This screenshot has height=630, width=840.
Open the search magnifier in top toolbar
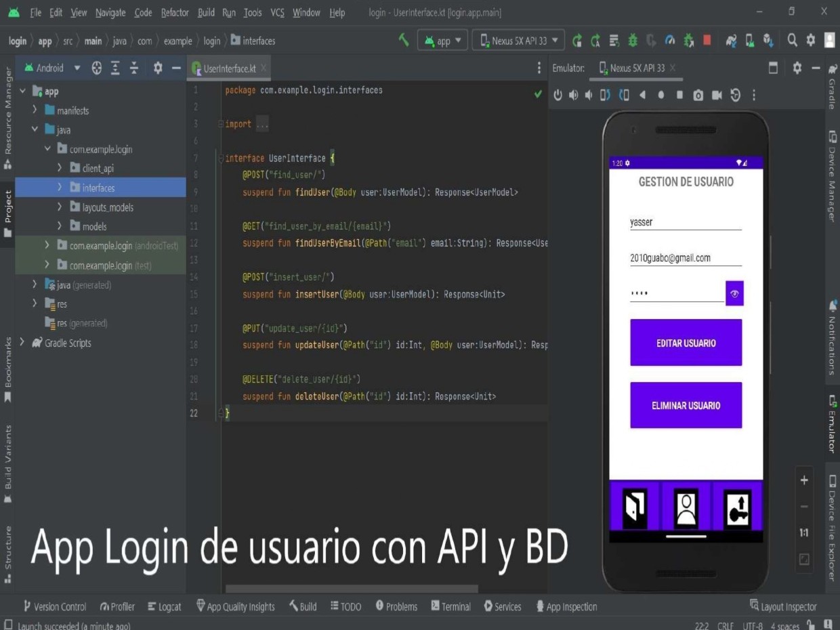point(792,41)
